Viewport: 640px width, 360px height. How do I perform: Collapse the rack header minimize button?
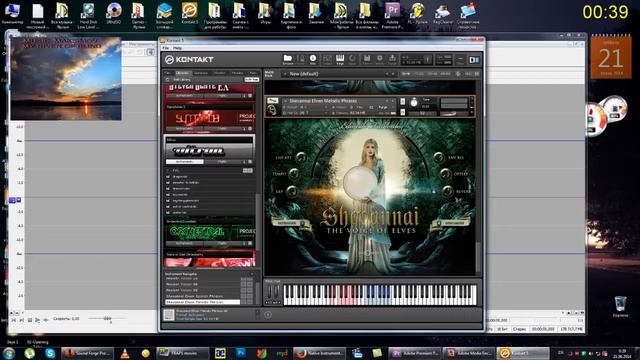coord(477,74)
